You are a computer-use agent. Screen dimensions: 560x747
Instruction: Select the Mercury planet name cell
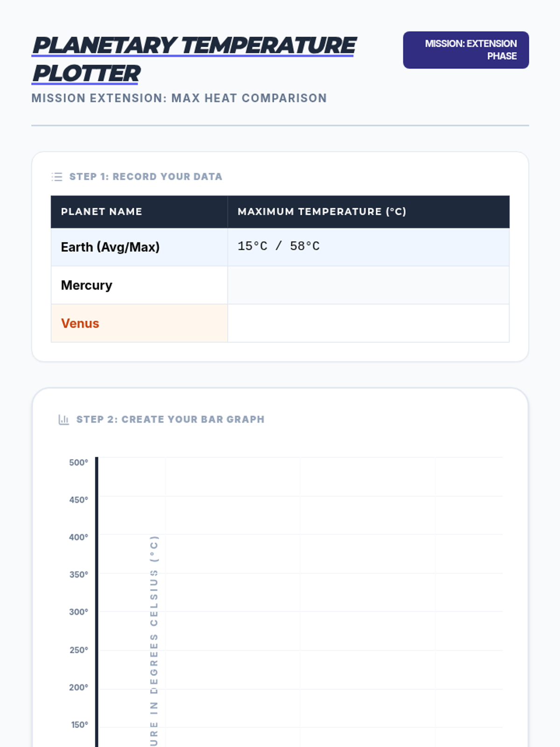click(87, 285)
